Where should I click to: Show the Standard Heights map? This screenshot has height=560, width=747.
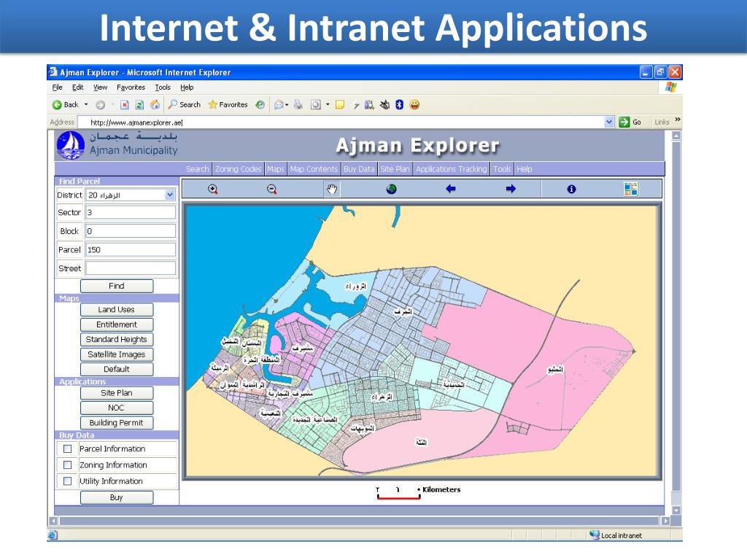117,340
